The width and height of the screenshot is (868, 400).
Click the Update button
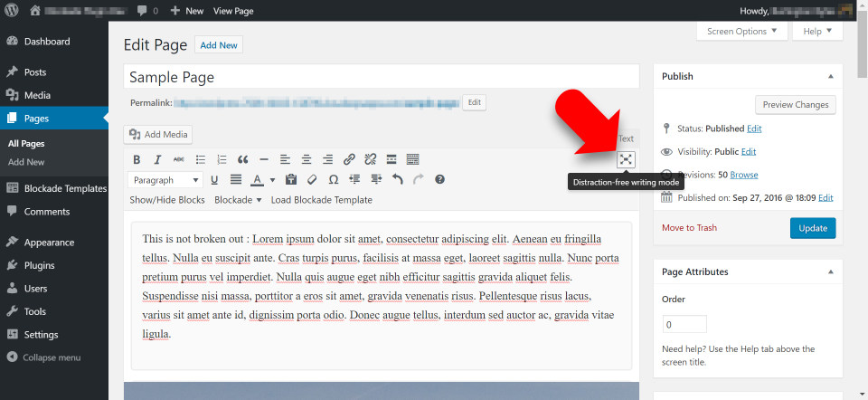[x=813, y=228]
